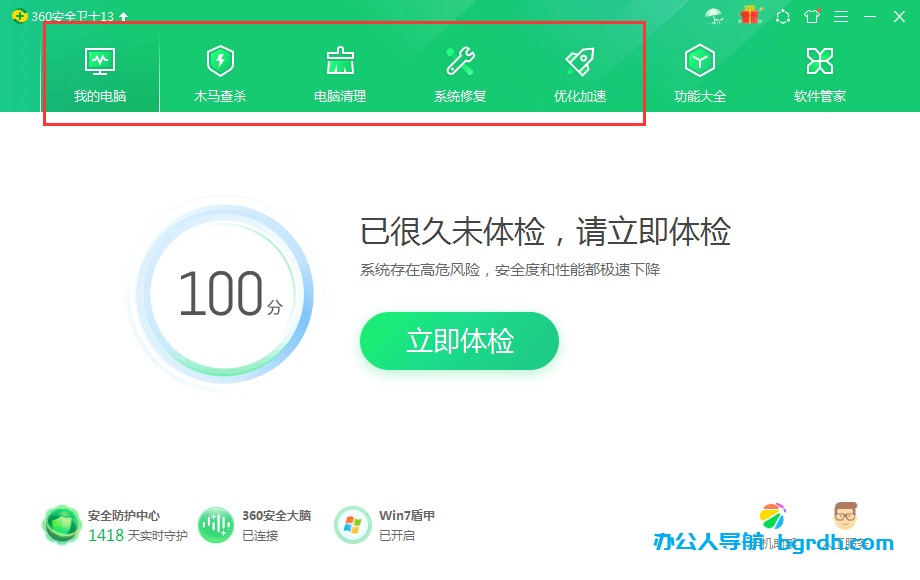Image resolution: width=920 pixels, height=580 pixels.
Task: Open the 功能大全 toolbox cube icon
Action: click(700, 62)
